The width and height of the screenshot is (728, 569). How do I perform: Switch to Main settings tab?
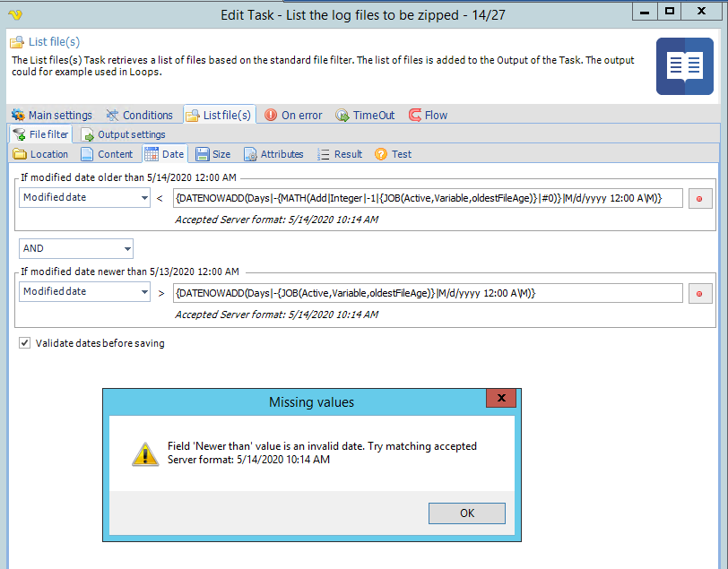[52, 115]
